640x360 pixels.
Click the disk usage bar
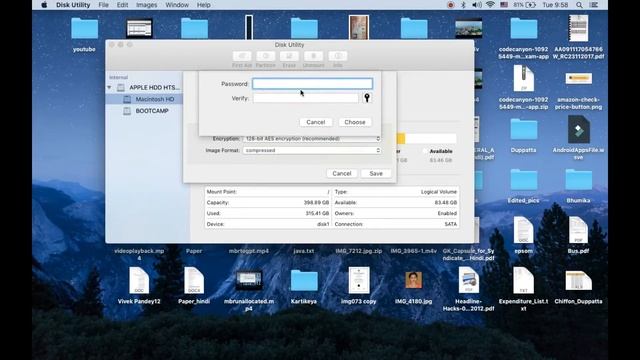coord(427,139)
